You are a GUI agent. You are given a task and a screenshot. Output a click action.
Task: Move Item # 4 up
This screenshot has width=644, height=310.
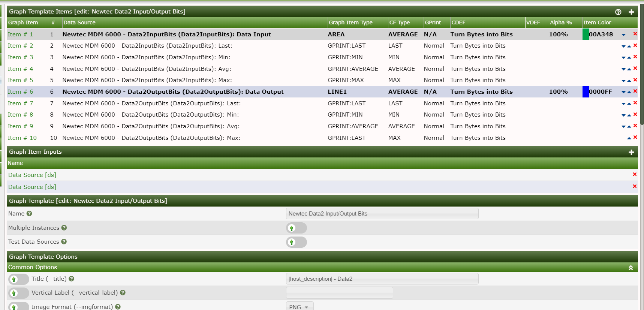tap(629, 69)
